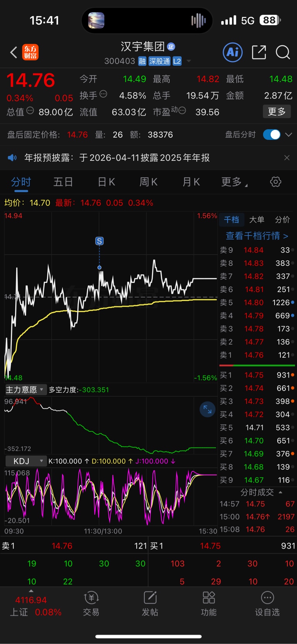Image resolution: width=297 pixels, height=644 pixels.
Task: Tap the 盘后固定价格 14.76 value
Action: [x=77, y=135]
